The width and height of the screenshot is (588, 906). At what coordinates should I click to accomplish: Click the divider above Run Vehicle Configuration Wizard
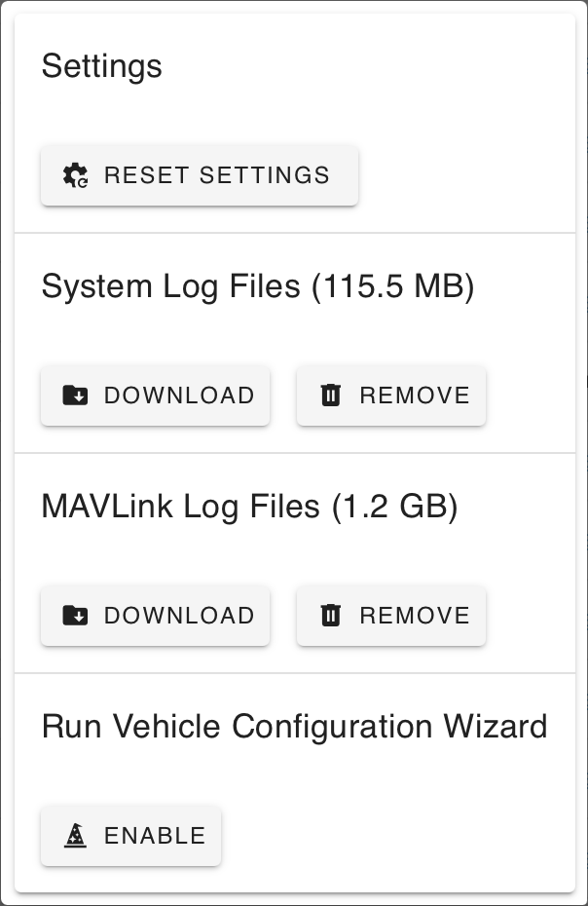[x=294, y=673]
